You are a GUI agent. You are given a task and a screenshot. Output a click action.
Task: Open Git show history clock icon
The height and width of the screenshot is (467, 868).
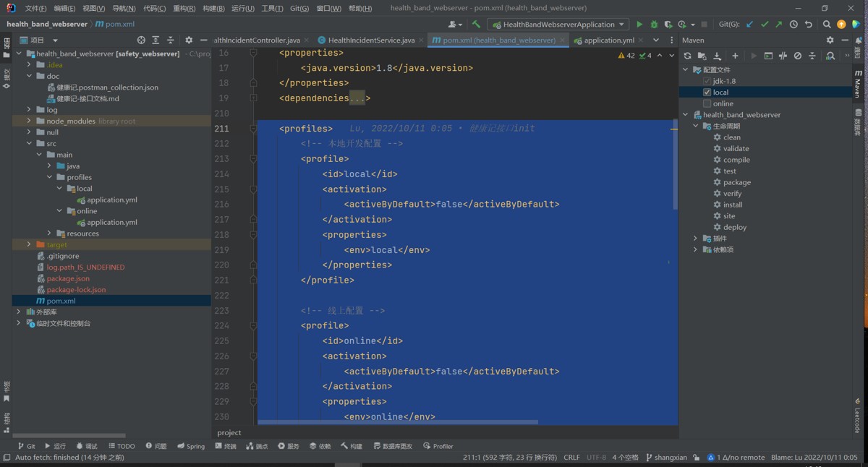click(793, 24)
